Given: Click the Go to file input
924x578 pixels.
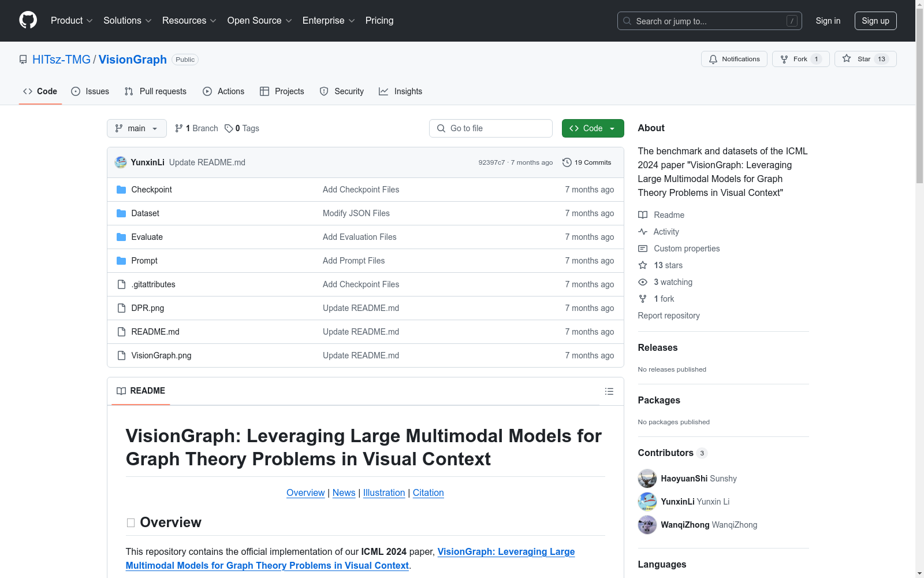Looking at the screenshot, I should [491, 128].
